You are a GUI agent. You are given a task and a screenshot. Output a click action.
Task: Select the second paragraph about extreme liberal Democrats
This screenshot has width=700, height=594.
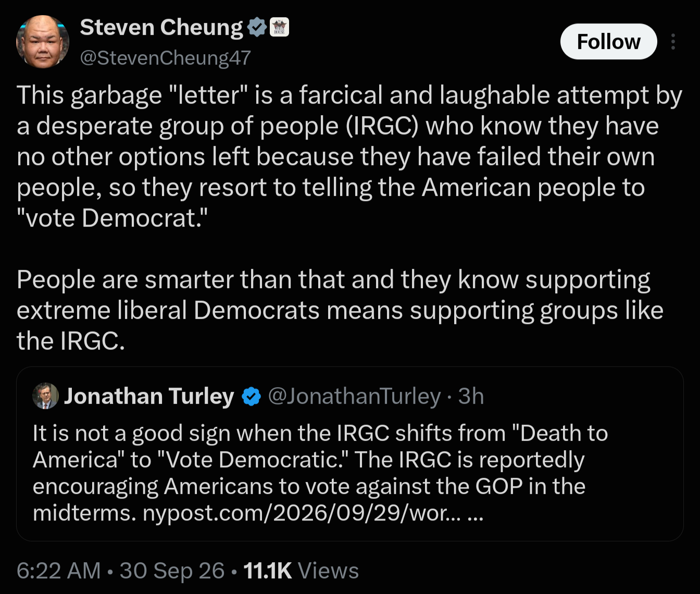point(340,310)
